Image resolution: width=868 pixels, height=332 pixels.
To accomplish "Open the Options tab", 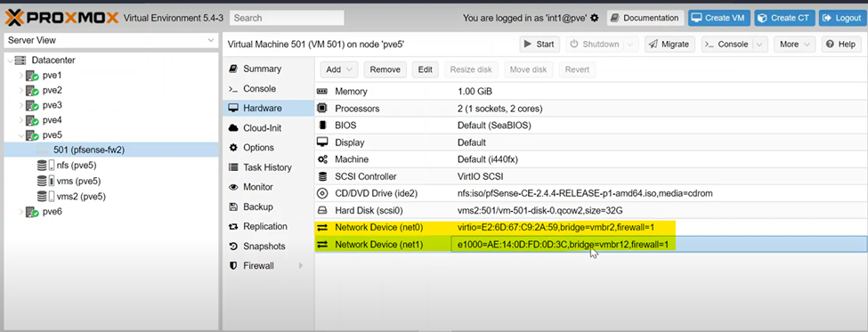I will (268, 148).
